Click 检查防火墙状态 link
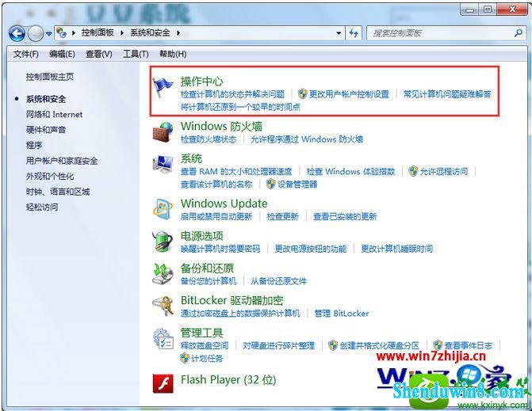This screenshot has width=532, height=411. (x=209, y=139)
